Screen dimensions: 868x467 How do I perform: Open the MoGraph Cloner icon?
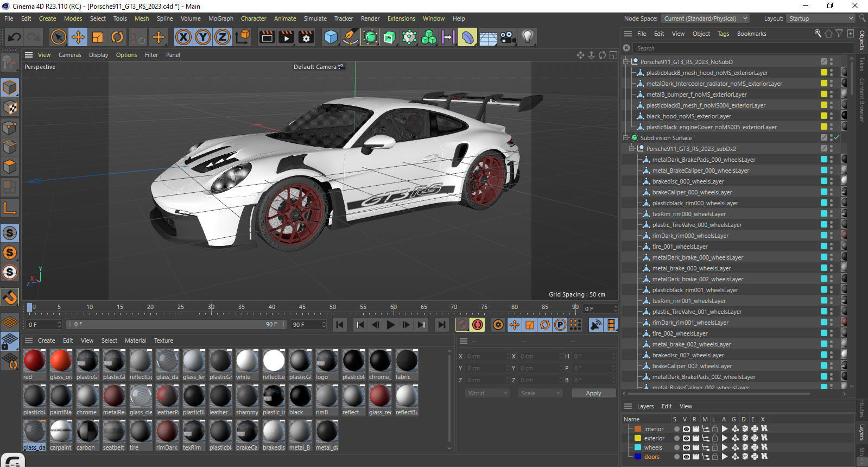429,37
